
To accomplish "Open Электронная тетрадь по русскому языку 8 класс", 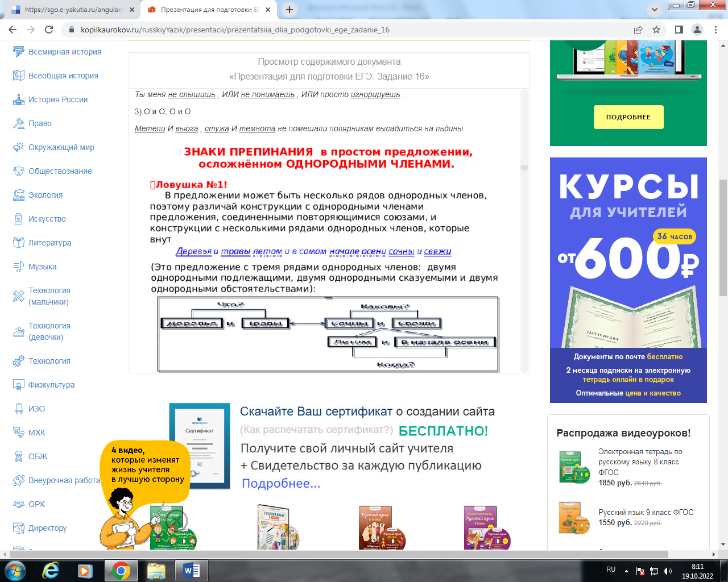I will click(x=640, y=462).
